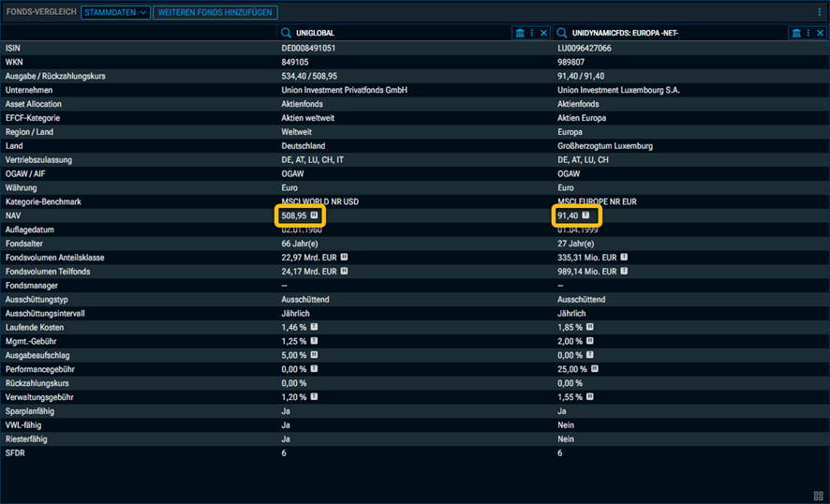
Task: Click the WKN value 989807
Action: coord(571,62)
